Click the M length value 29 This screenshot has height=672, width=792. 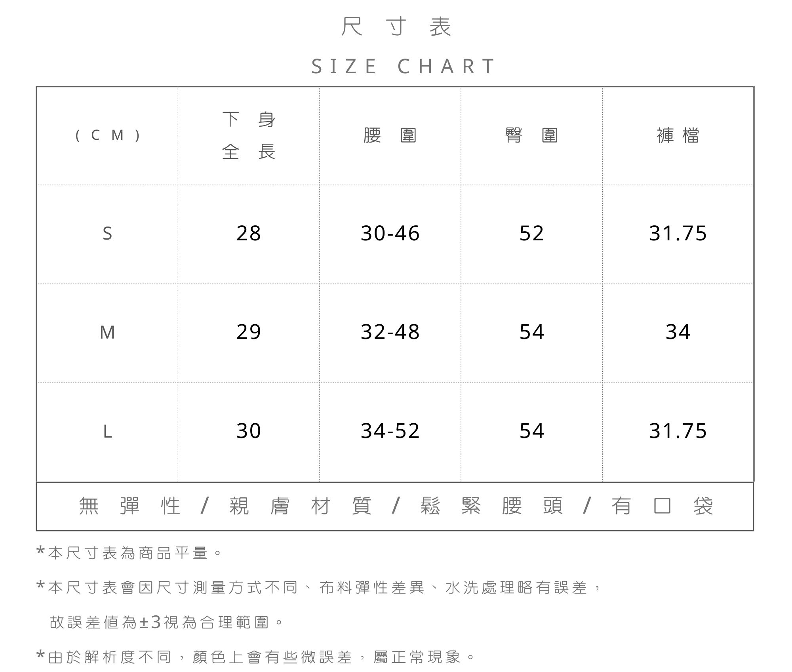[x=249, y=332]
